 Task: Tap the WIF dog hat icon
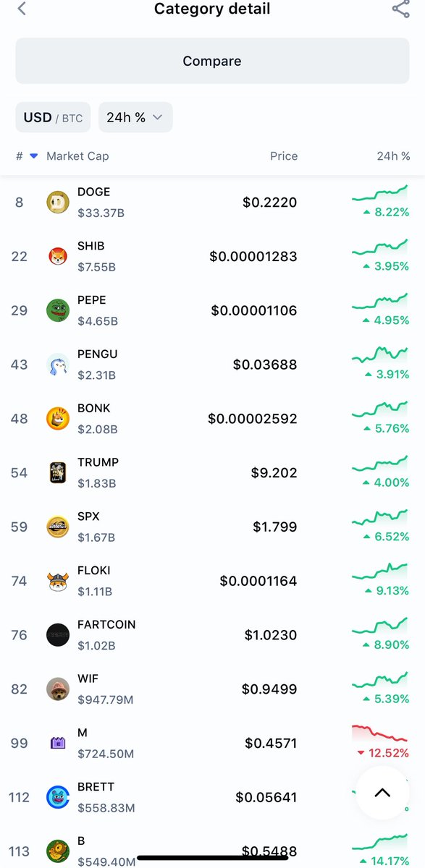(58, 689)
